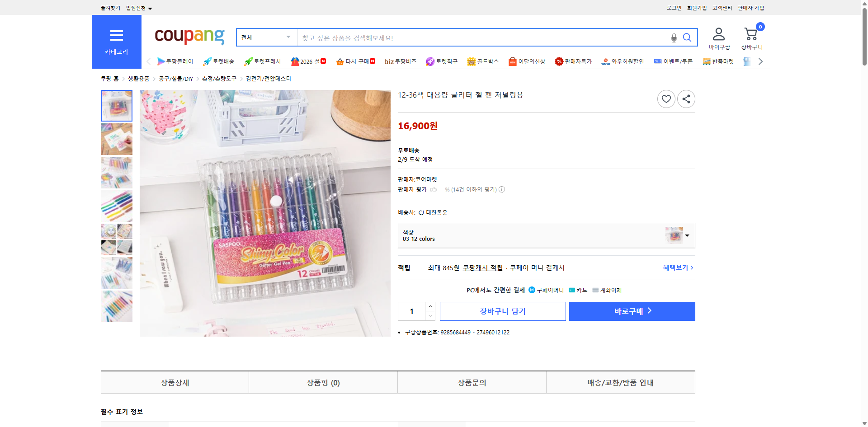Click the search magnifier icon
Image resolution: width=868 pixels, height=427 pixels.
tap(687, 38)
